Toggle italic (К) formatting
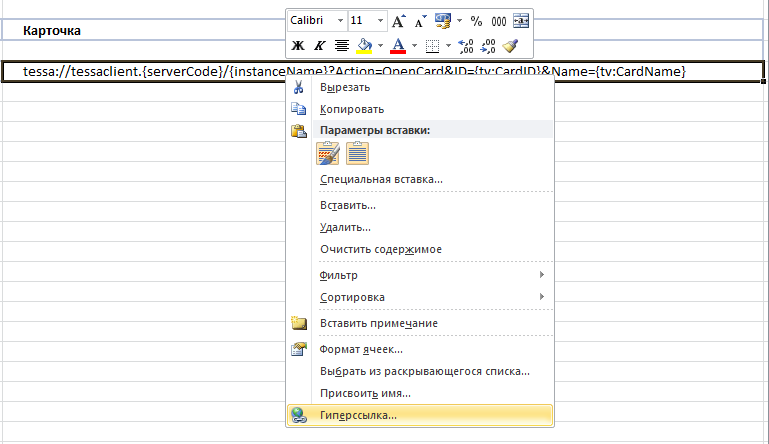The height and width of the screenshot is (444, 769). coord(319,46)
